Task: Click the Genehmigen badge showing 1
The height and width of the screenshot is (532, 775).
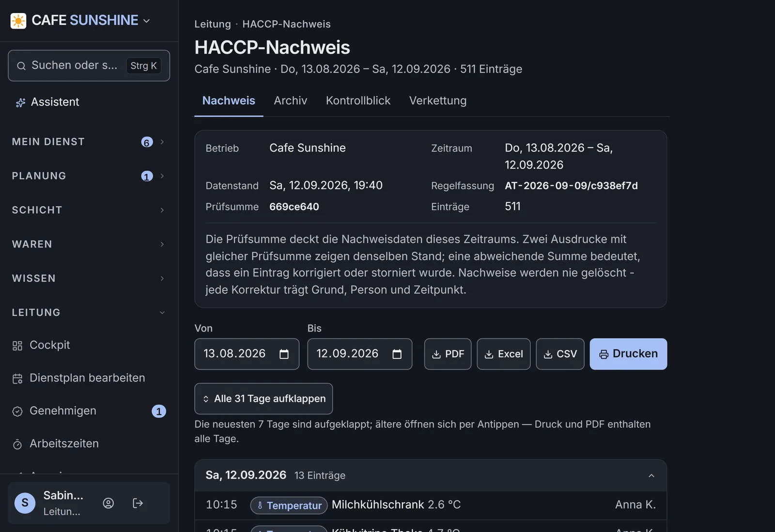Action: (159, 411)
